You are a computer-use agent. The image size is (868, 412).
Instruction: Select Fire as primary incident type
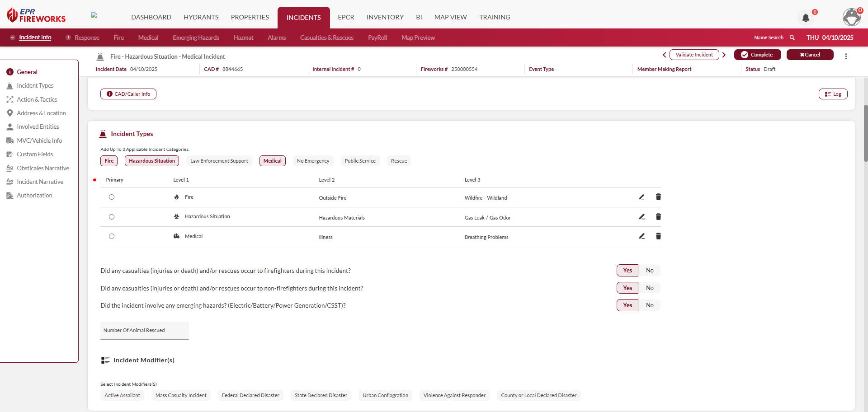point(112,197)
